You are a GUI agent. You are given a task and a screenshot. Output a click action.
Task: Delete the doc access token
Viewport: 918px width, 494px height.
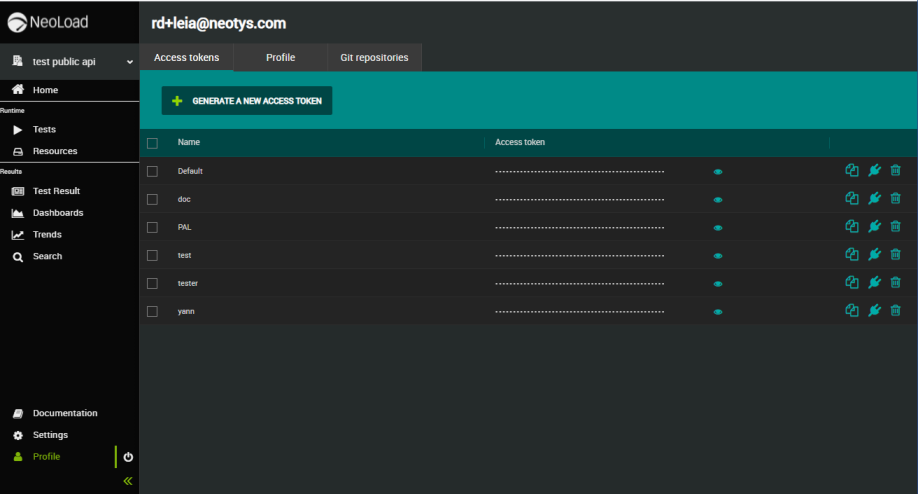[x=895, y=198]
